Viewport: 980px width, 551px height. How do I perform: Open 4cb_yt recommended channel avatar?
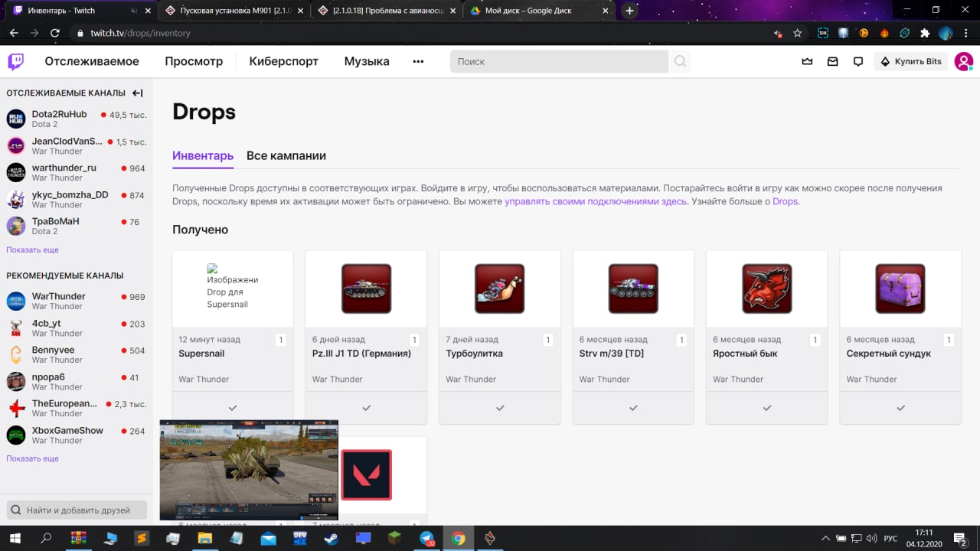[16, 328]
